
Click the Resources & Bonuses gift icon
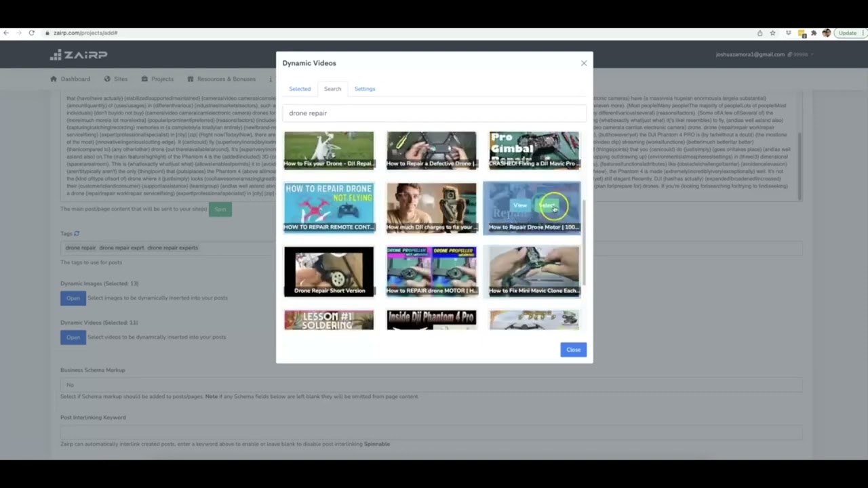[x=191, y=79]
